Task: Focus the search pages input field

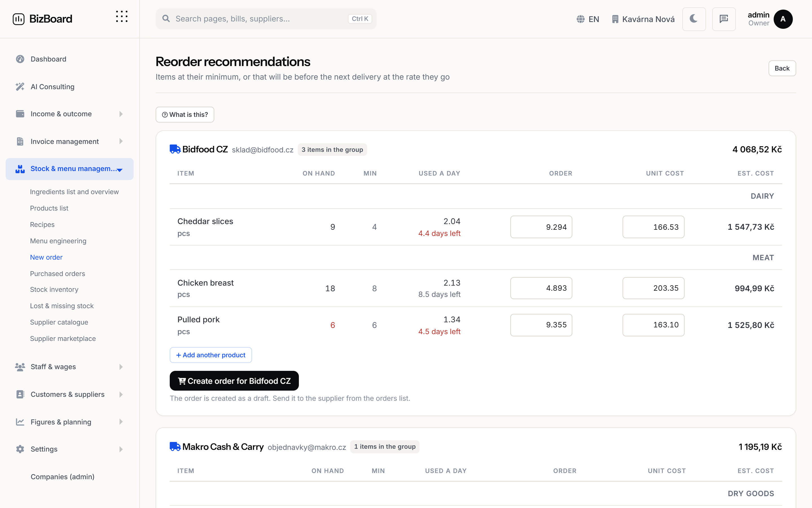Action: point(266,19)
